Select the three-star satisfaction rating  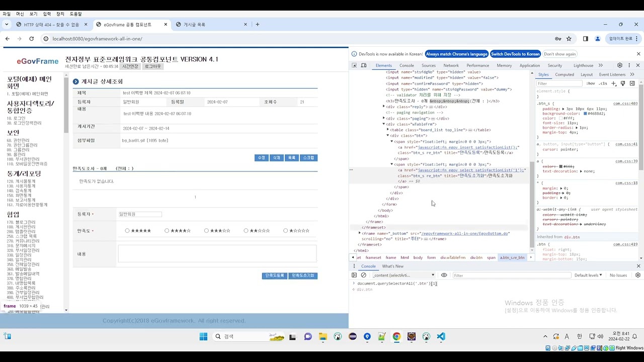[x=206, y=231]
